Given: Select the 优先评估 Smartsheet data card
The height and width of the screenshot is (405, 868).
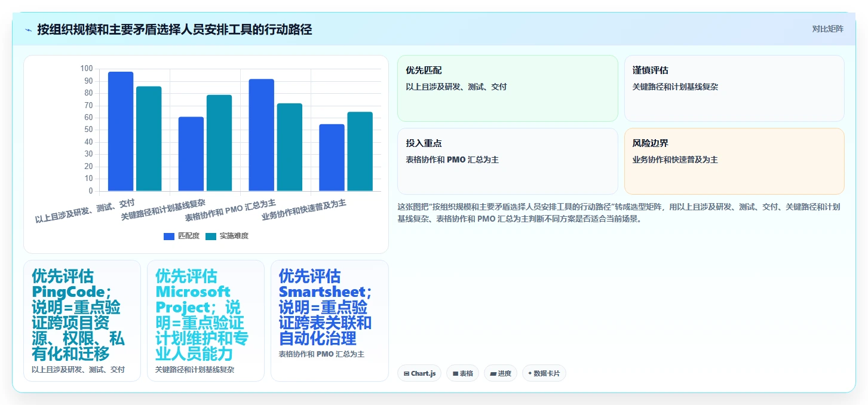Looking at the screenshot, I should point(329,321).
